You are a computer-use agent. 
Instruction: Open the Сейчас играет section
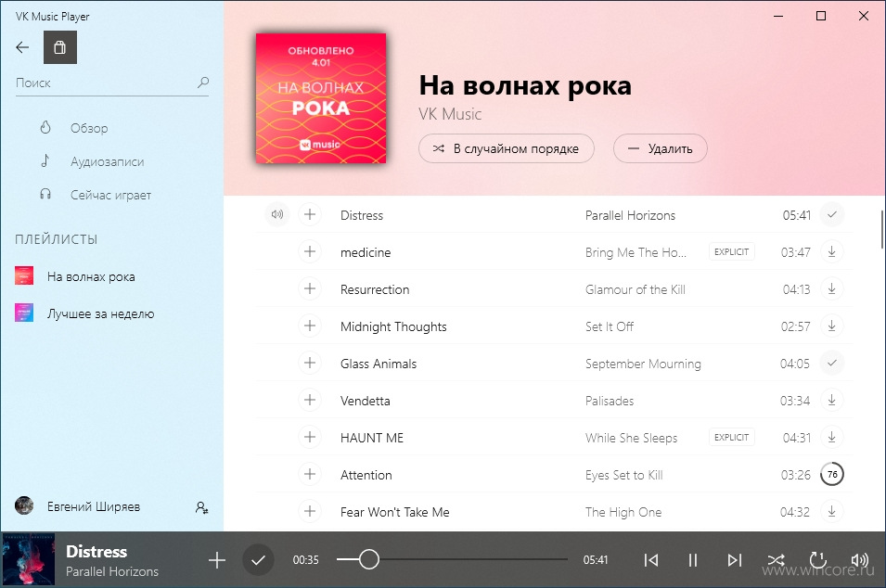112,195
